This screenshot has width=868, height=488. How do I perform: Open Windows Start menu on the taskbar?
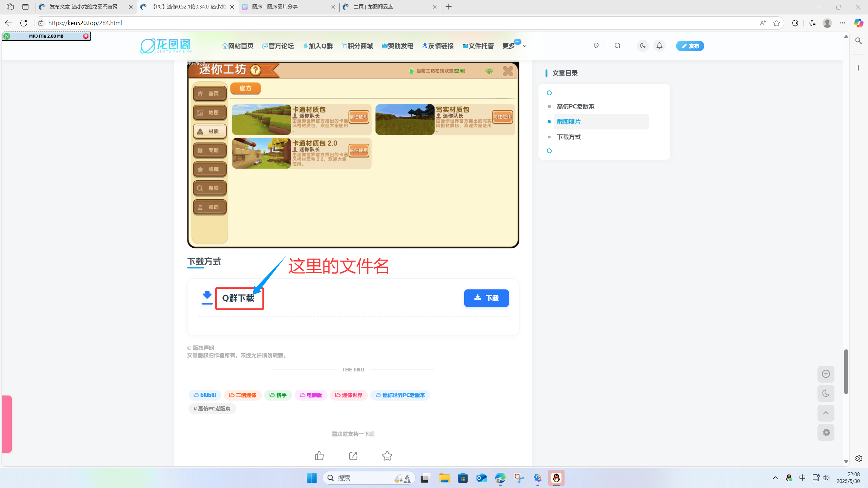[x=312, y=478]
